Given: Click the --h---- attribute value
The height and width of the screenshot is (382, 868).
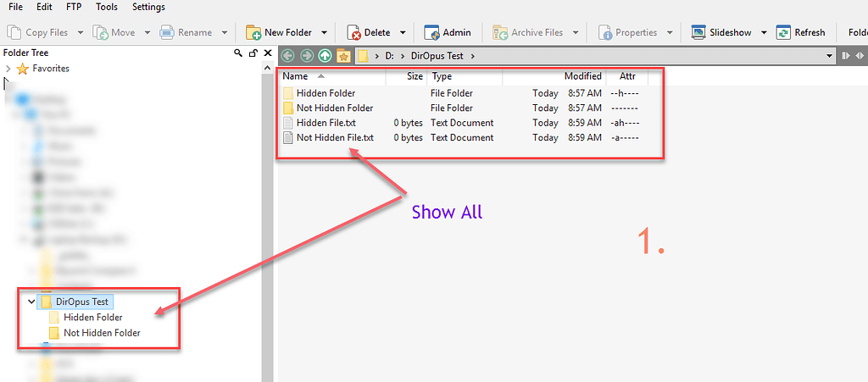Looking at the screenshot, I should [625, 93].
